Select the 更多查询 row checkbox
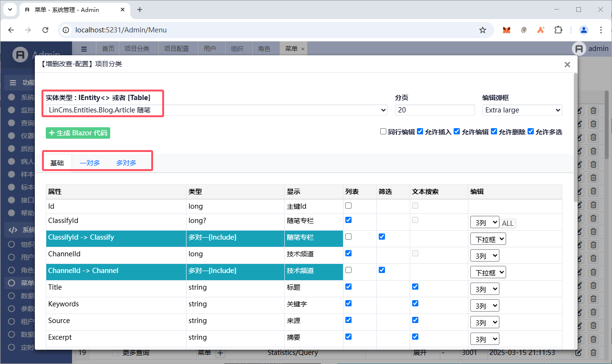This screenshot has height=364, width=612. click(x=115, y=353)
